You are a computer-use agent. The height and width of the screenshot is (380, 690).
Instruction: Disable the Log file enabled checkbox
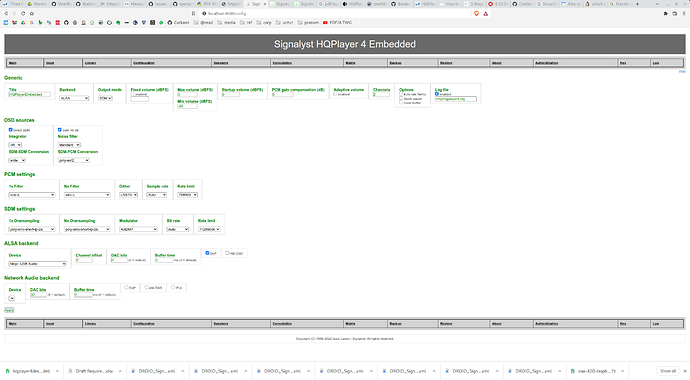click(437, 94)
